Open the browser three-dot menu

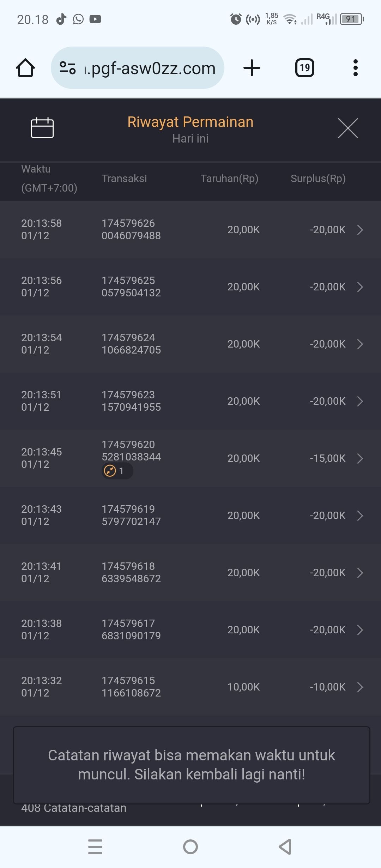(355, 68)
